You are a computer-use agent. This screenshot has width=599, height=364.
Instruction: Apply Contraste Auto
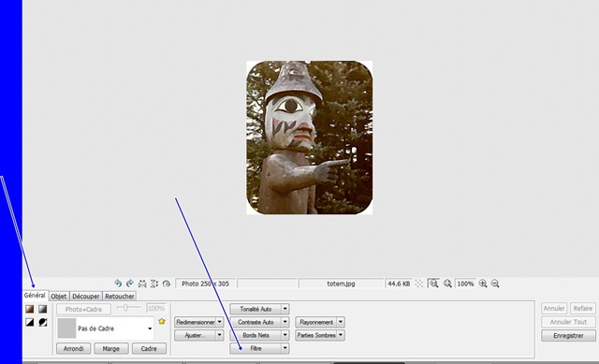(256, 322)
